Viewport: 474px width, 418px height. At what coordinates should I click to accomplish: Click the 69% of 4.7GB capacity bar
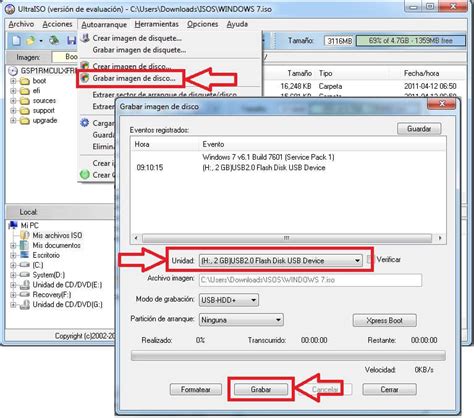pyautogui.click(x=411, y=41)
